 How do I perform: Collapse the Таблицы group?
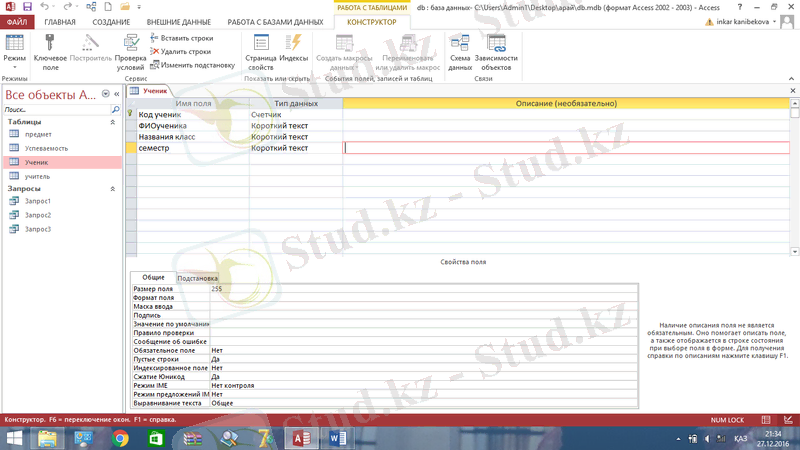pos(113,122)
